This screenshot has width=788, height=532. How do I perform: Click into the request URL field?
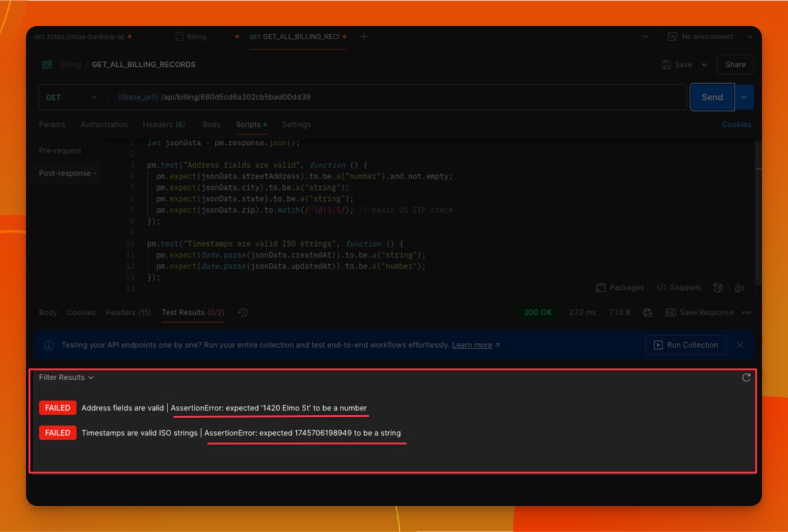[397, 97]
